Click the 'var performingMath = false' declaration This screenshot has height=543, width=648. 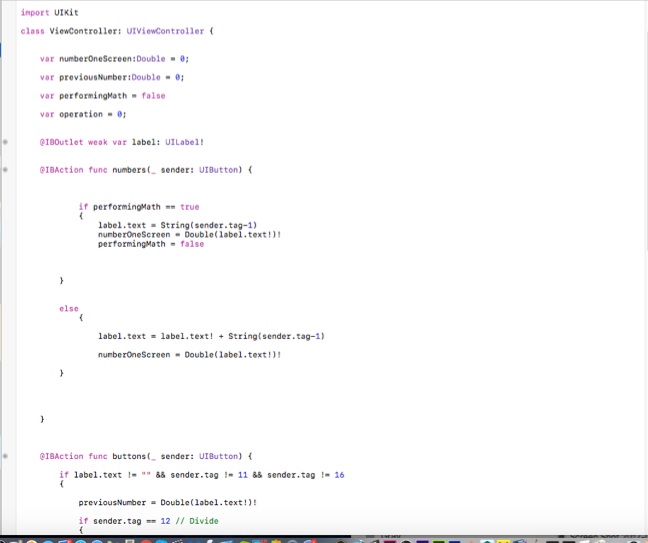(102, 96)
